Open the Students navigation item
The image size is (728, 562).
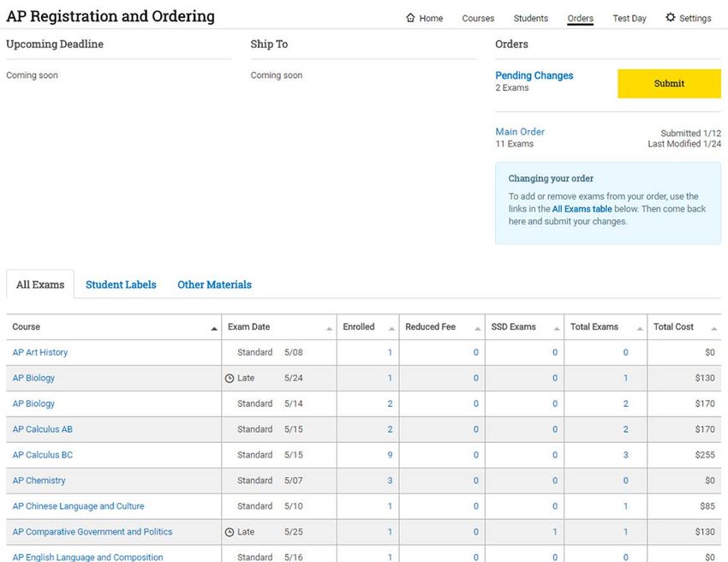coord(531,18)
